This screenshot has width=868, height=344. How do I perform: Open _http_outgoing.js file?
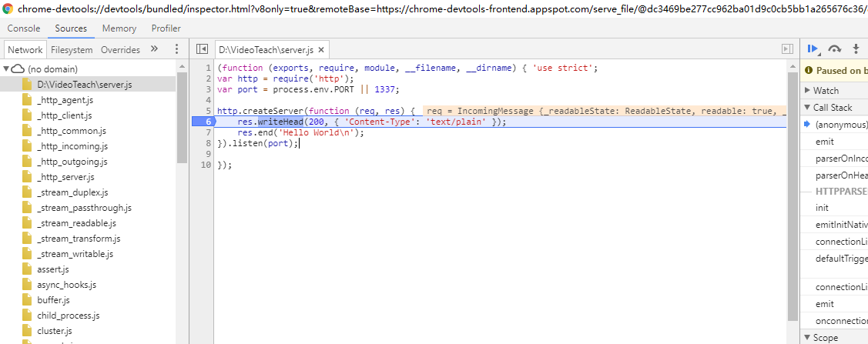(72, 162)
